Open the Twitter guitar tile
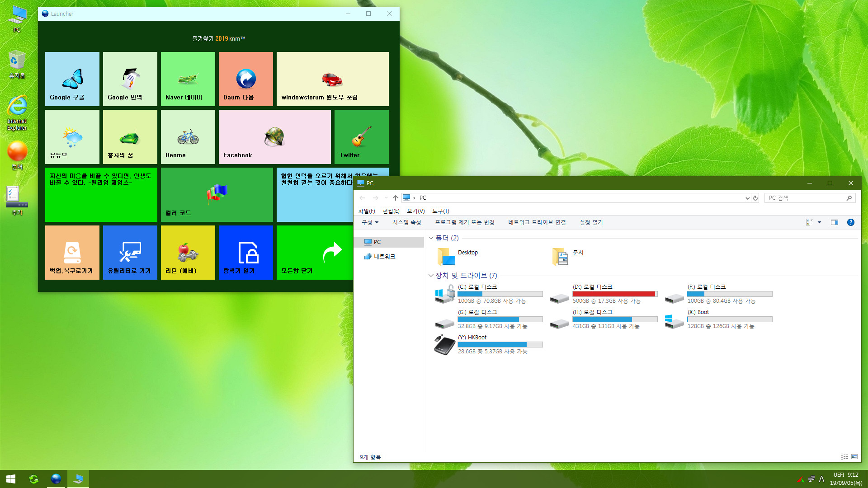 click(x=362, y=137)
